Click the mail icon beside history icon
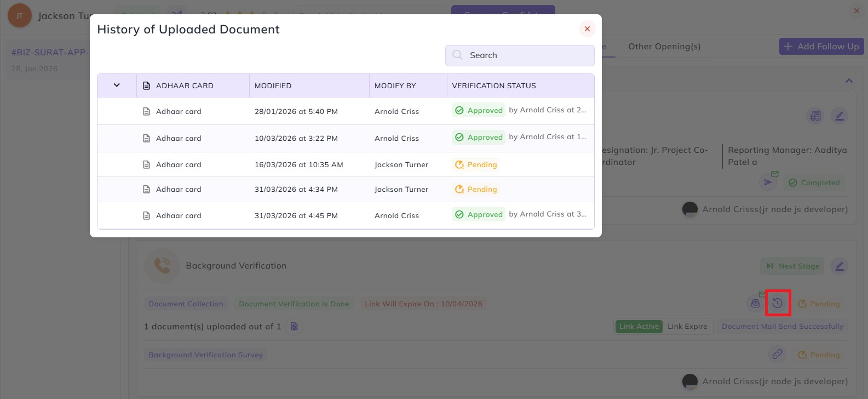 [756, 303]
